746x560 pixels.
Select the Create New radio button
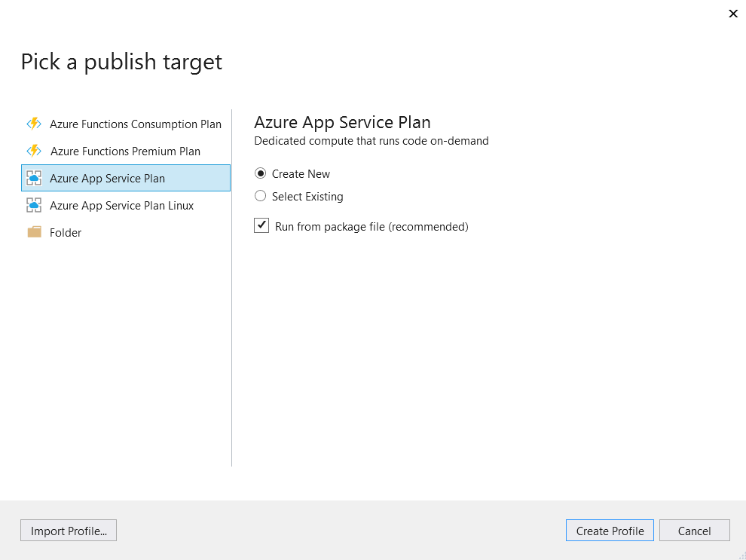click(260, 173)
